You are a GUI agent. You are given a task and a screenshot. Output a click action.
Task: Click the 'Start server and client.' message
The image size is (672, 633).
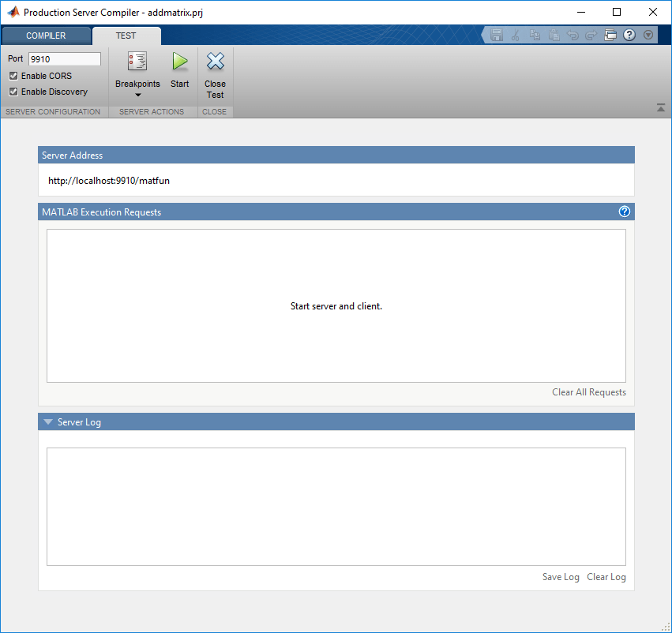[336, 306]
